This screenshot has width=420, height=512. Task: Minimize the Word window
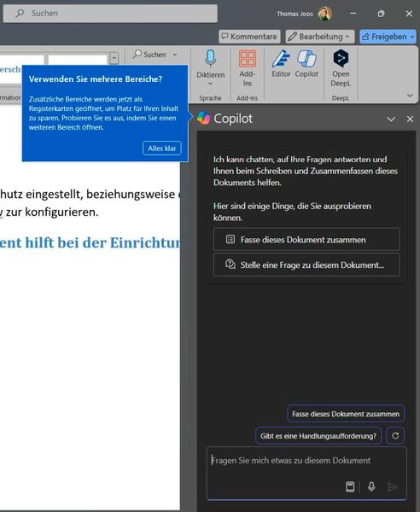(x=353, y=14)
